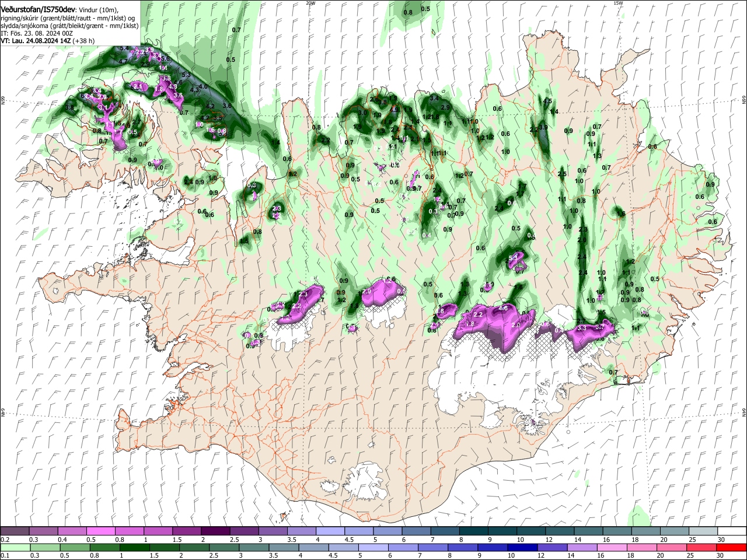Image resolution: width=747 pixels, height=560 pixels.
Task: Pick lower legend swatch between 4 and 4.5
Action: [x=313, y=547]
